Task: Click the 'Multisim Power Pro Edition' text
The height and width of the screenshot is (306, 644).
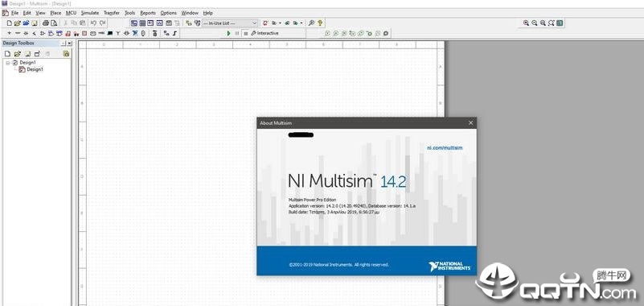Action: click(312, 200)
